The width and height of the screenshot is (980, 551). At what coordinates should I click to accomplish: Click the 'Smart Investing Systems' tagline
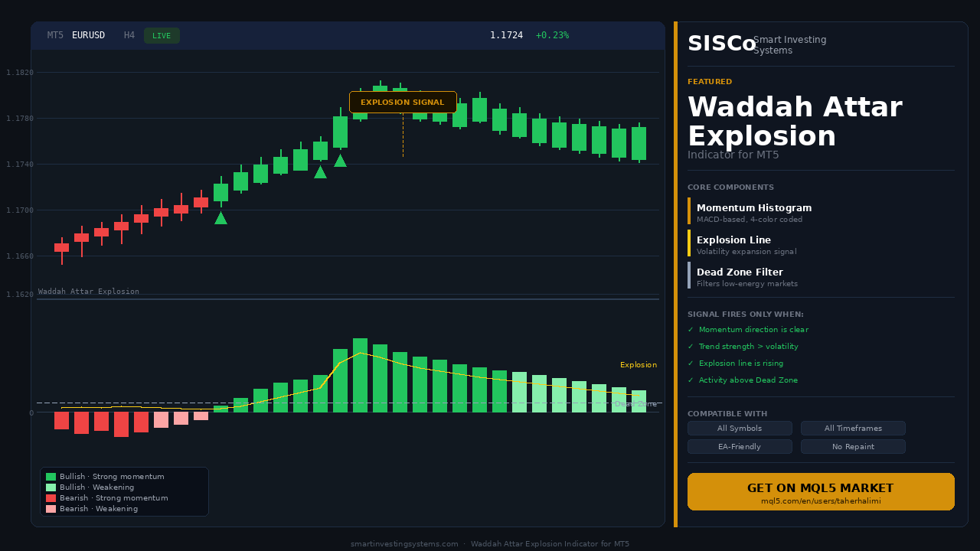pos(790,45)
